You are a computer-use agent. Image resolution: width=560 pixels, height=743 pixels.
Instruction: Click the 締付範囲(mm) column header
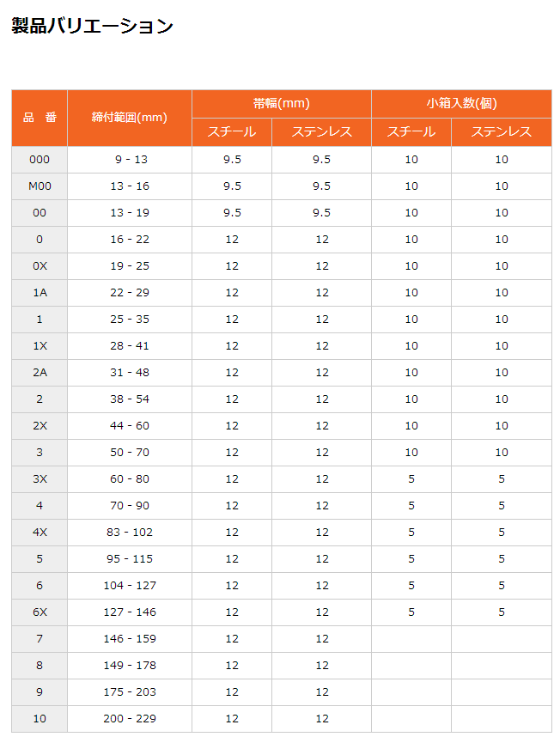click(130, 118)
